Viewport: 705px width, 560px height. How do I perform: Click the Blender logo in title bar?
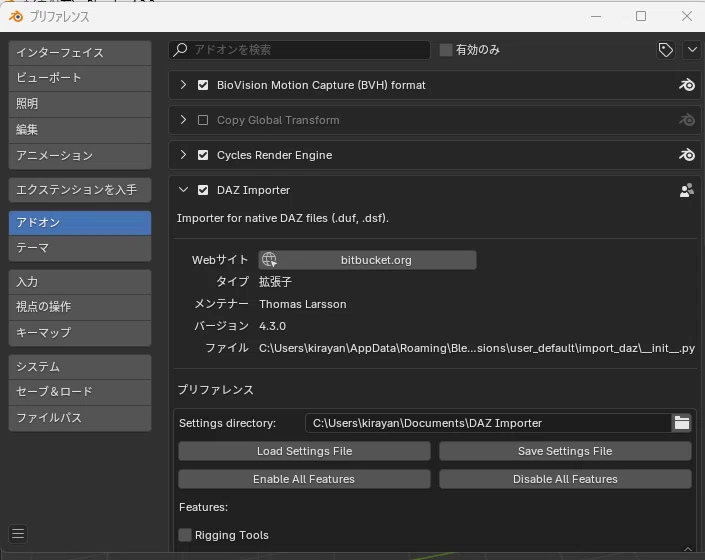(16, 17)
